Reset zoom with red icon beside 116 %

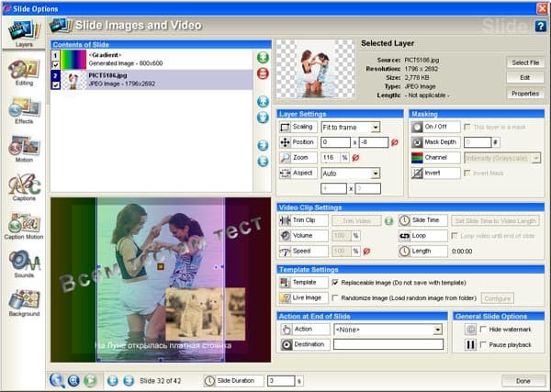tap(355, 158)
